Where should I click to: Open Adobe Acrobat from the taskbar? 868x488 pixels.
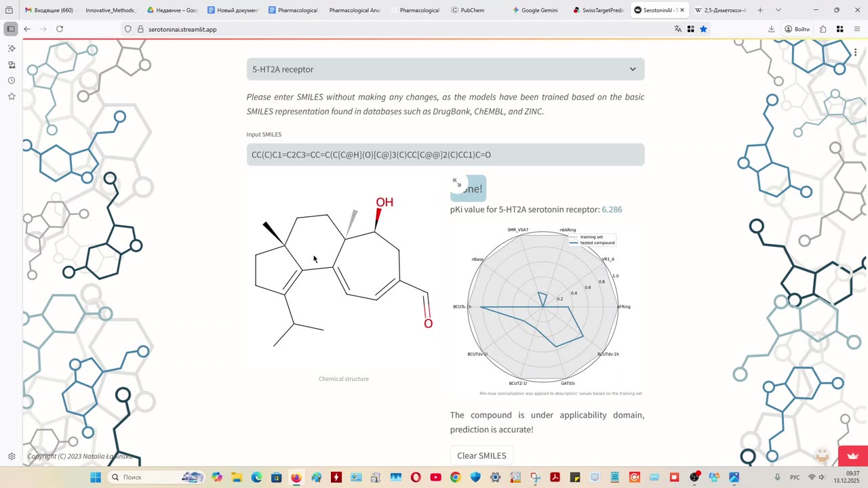tap(555, 477)
